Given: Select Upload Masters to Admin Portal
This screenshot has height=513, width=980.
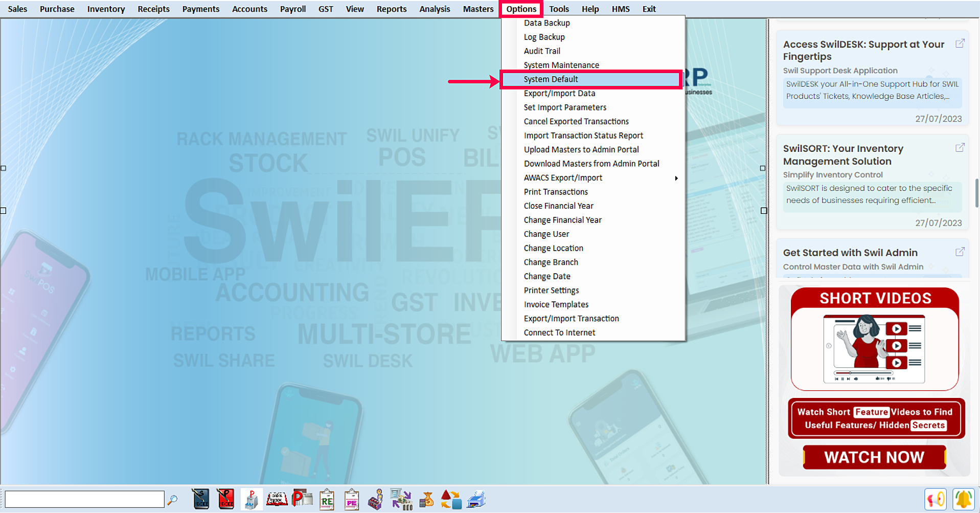Looking at the screenshot, I should [x=593, y=149].
